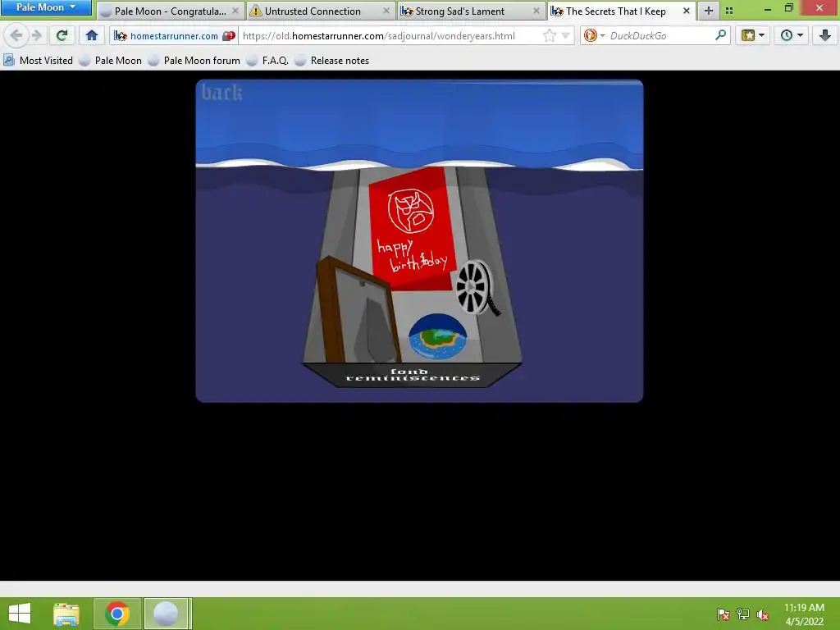Open the DuckDuckGo search engine selector
The height and width of the screenshot is (630, 840).
coord(594,36)
